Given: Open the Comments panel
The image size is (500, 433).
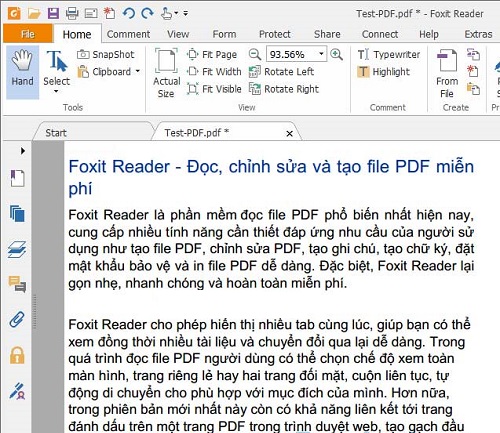Looking at the screenshot, I should [17, 284].
